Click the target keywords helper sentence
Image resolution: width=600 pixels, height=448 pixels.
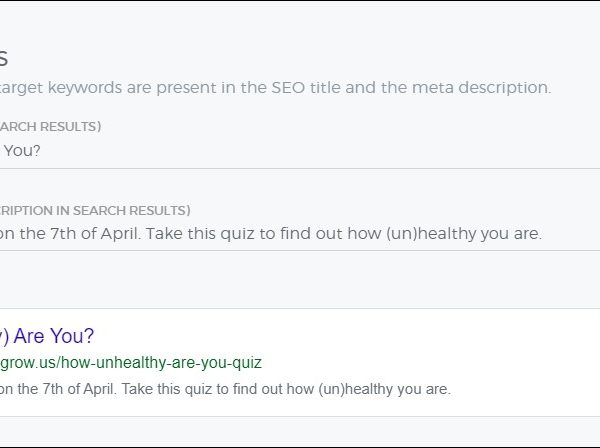tap(275, 88)
